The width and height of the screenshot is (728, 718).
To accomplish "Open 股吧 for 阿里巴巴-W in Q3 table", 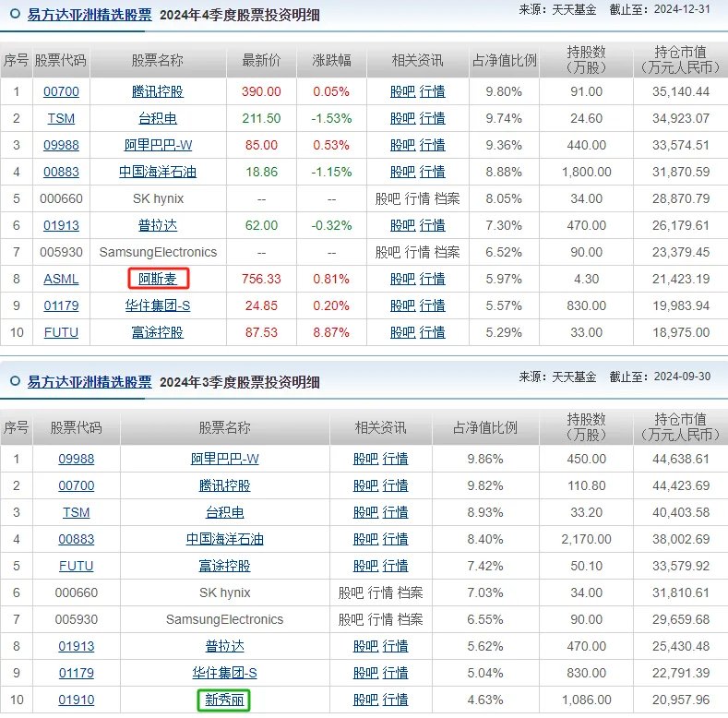I will pos(366,459).
